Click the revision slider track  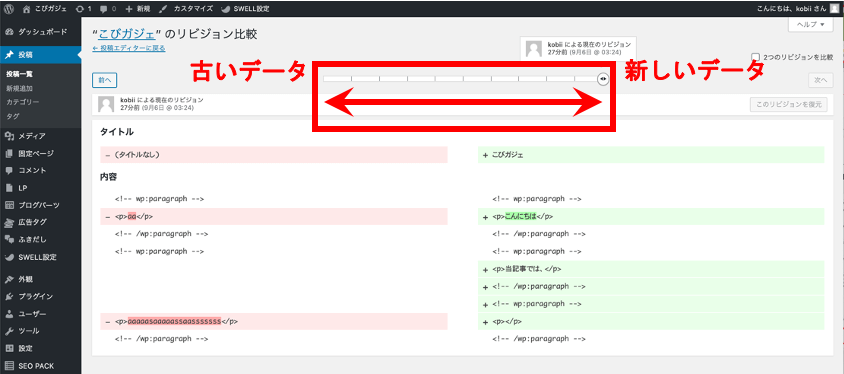tap(463, 79)
